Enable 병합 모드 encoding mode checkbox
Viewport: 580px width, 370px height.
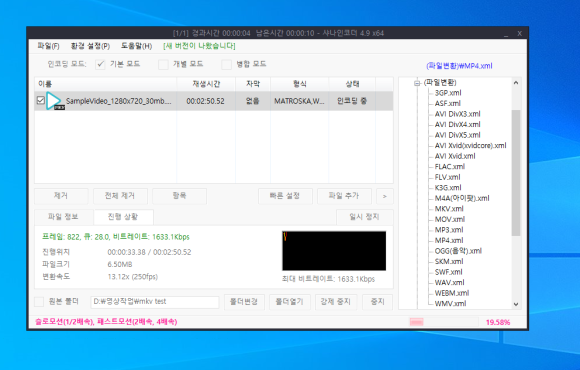(226, 64)
